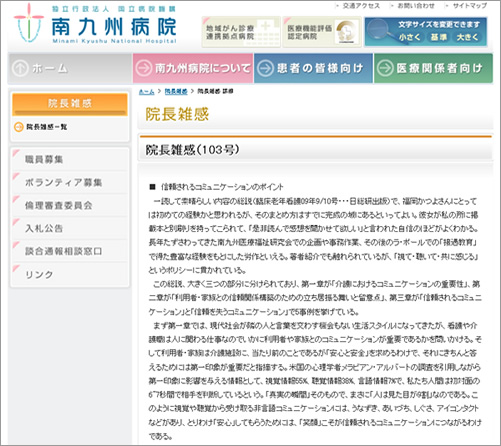This screenshot has height=446, width=501.
Task: Open the お問い合わせ link
Action: tap(416, 6)
